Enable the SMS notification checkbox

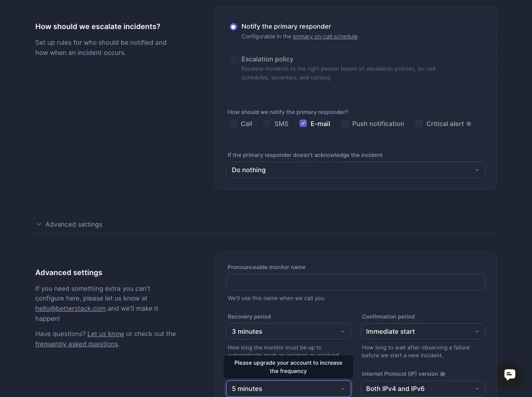(267, 124)
